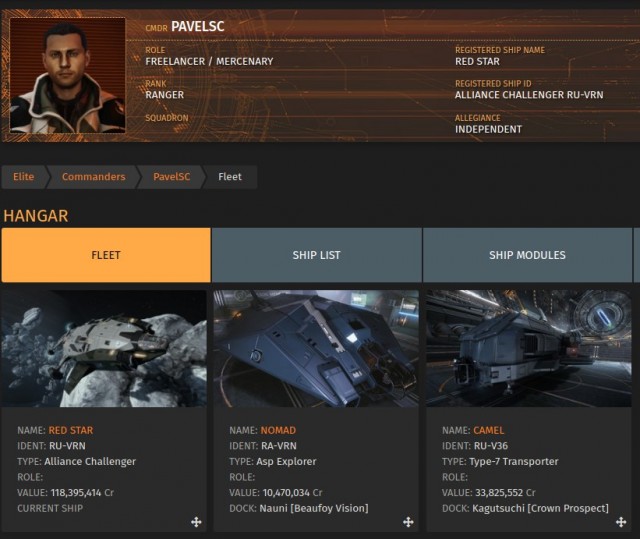
Task: Click the move icon on RED STAR card
Action: click(x=196, y=522)
